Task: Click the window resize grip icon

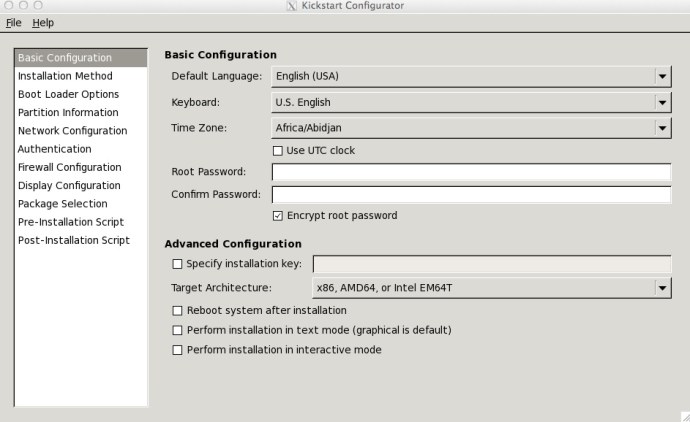Action: tap(685, 417)
